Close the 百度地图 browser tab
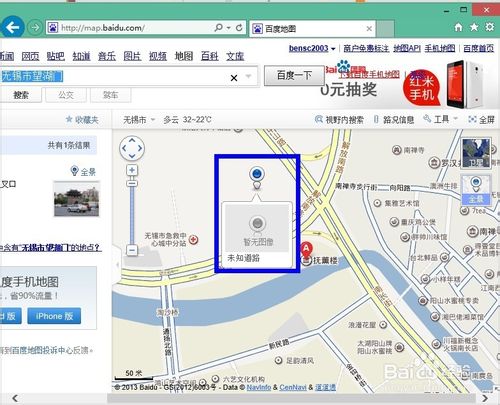This screenshot has width=500, height=405. coord(369,29)
